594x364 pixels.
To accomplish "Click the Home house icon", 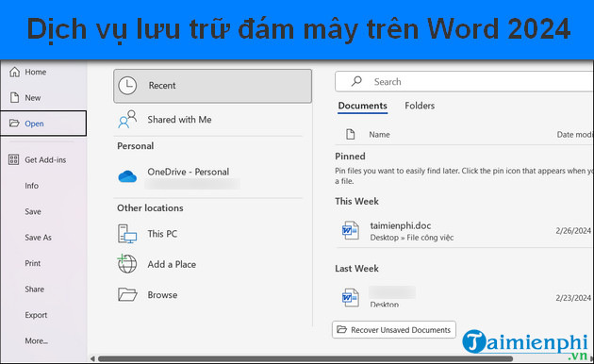I will pyautogui.click(x=14, y=72).
